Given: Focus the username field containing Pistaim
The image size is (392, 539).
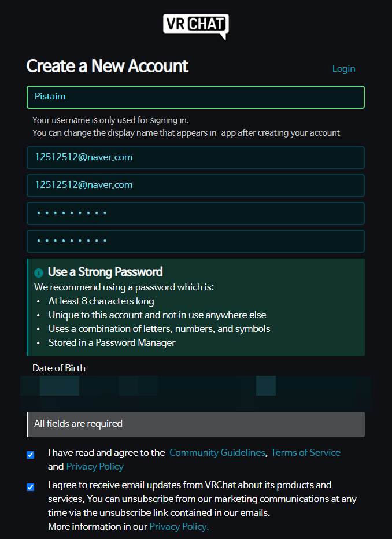Looking at the screenshot, I should point(195,97).
